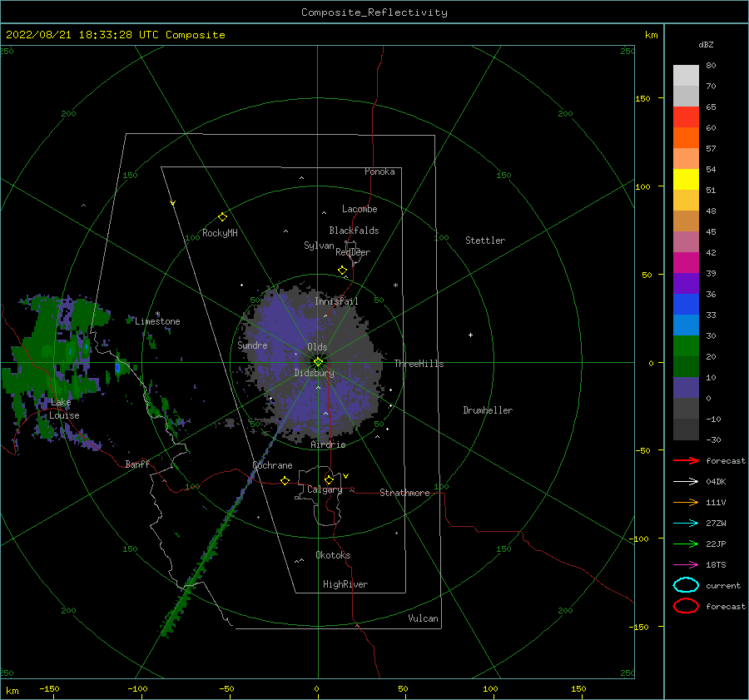Screen dimensions: 749x700
Task: Click the radar site diamond between Olds and Didsbury
Action: pos(318,362)
